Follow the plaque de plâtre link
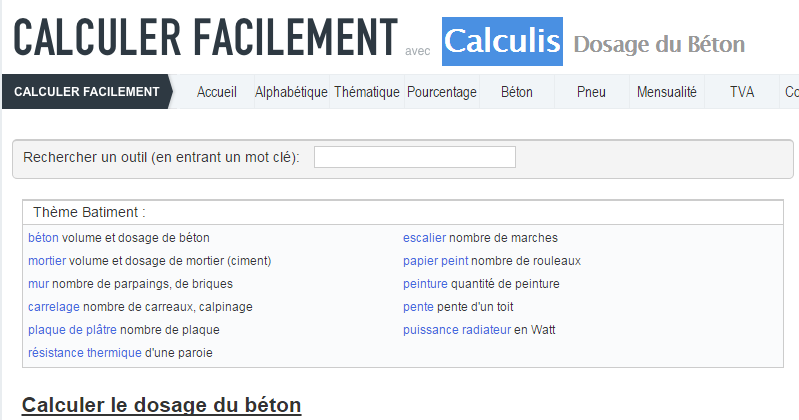 coord(72,330)
